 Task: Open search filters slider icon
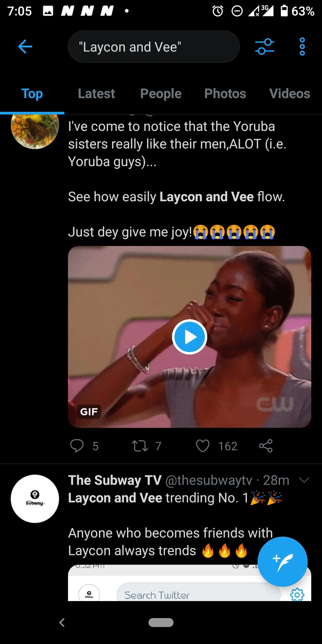[265, 47]
